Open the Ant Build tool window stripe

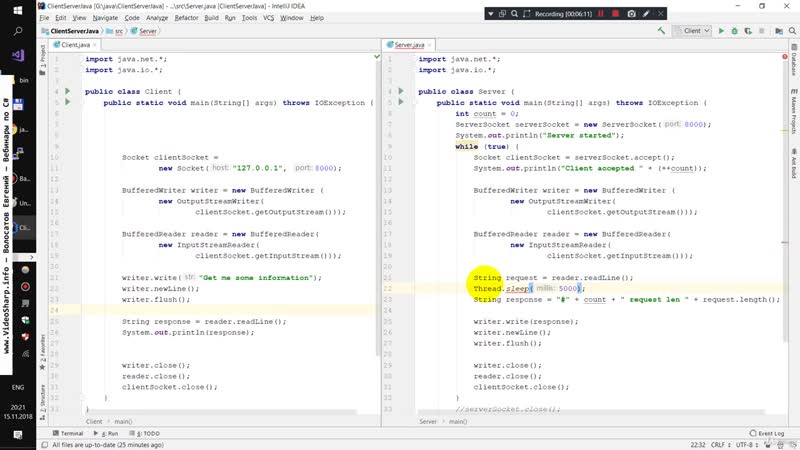[794, 163]
